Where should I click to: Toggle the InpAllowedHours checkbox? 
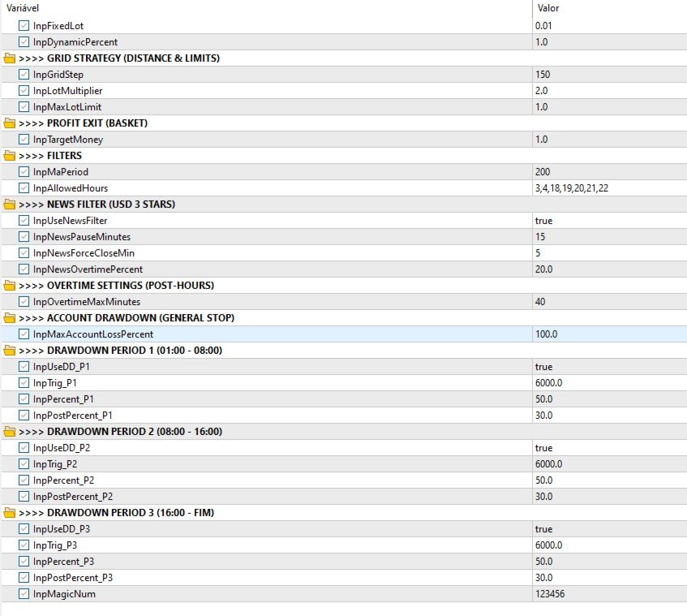tap(24, 188)
